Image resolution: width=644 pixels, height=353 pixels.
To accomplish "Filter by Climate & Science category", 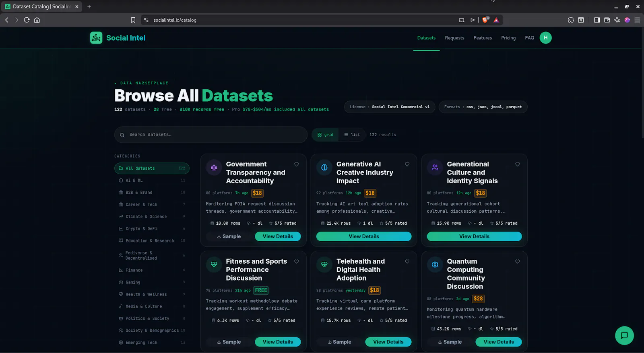I will (152, 217).
